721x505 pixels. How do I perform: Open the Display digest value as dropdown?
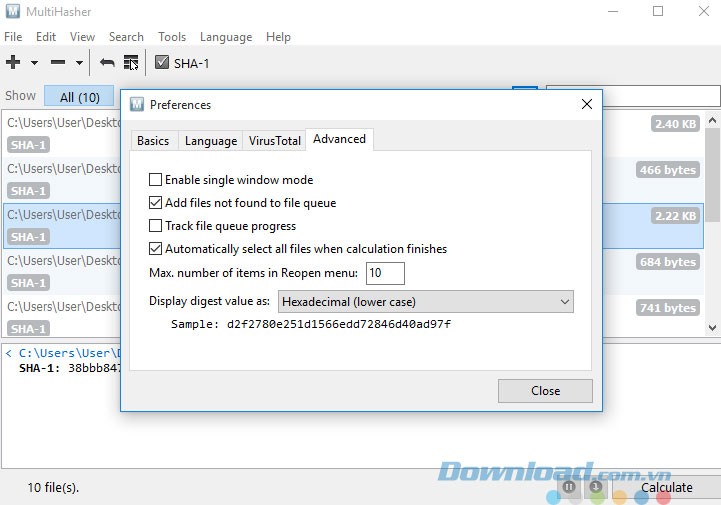coord(424,301)
